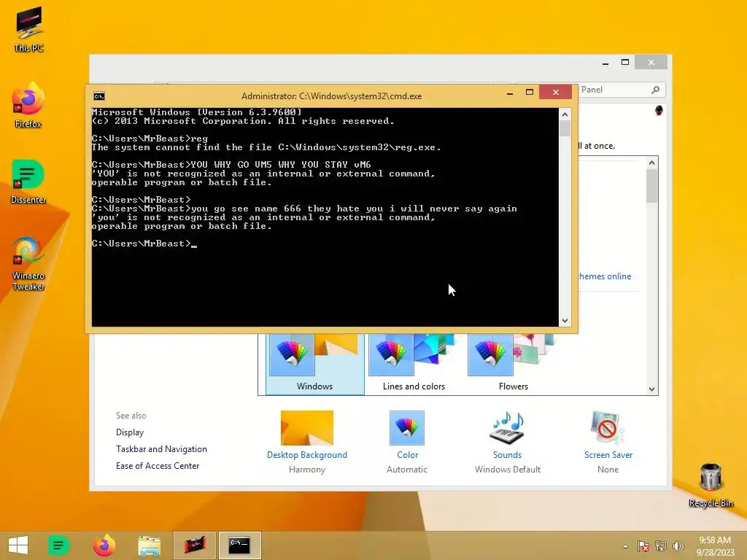Minimize the cmd.exe window
The width and height of the screenshot is (747, 560).
click(510, 93)
